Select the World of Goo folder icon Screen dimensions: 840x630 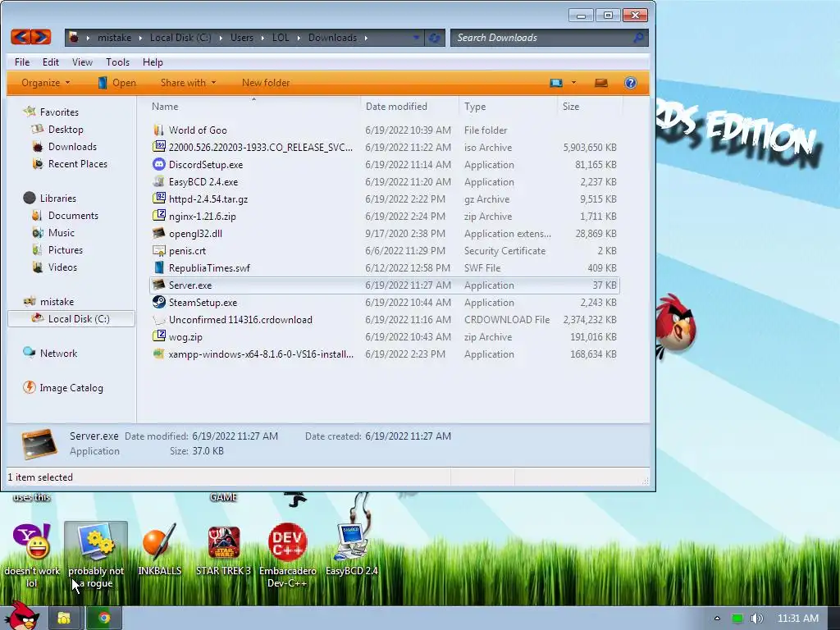click(x=158, y=130)
